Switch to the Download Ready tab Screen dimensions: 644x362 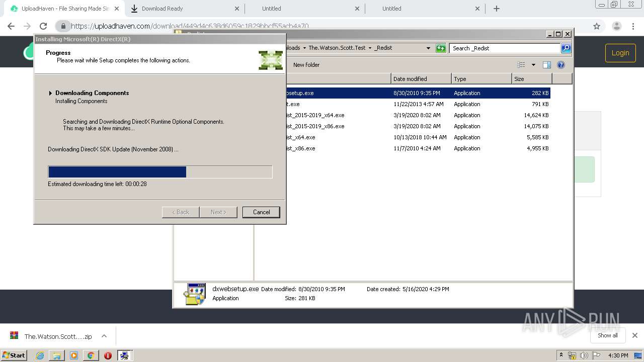[x=184, y=9]
